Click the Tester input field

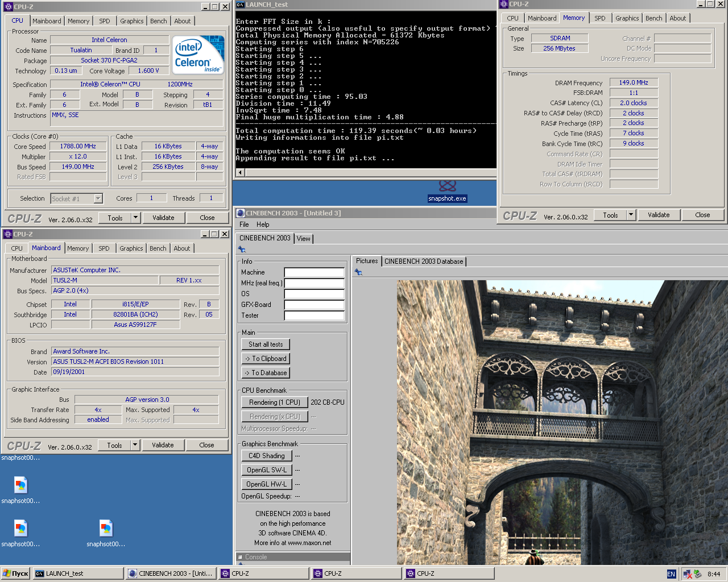pos(315,315)
